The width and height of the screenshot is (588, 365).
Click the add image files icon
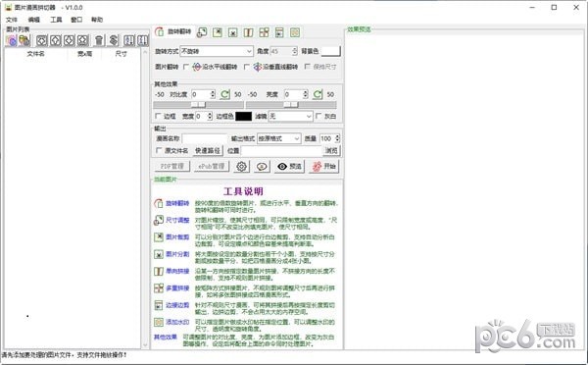pyautogui.click(x=11, y=40)
